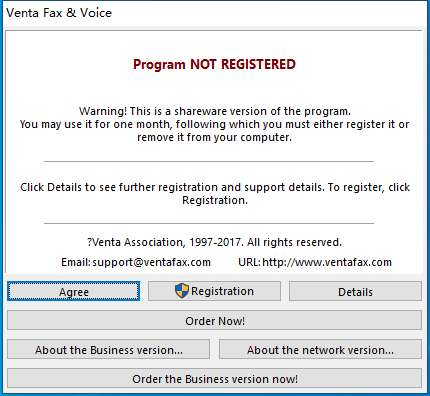Click the shield icon on the Registration button
The image size is (430, 396).
click(182, 291)
